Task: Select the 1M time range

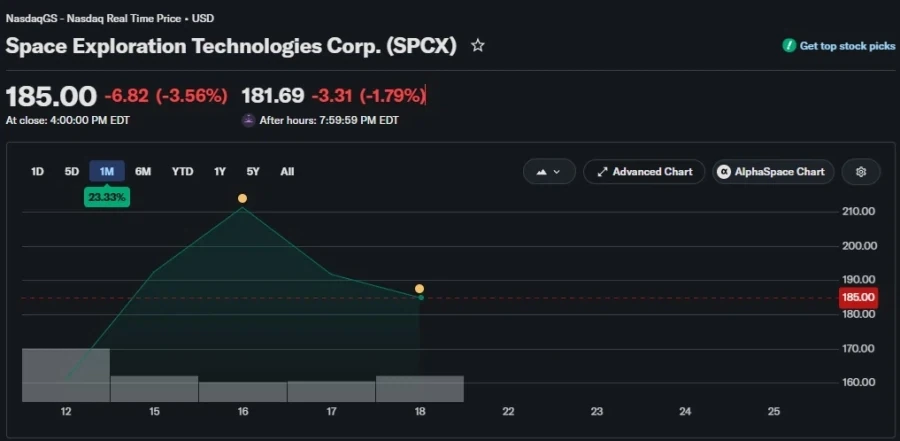Action: (107, 172)
